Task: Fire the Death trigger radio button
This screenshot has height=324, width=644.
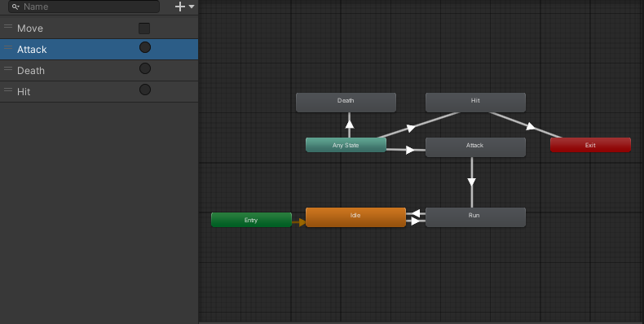Action: (x=145, y=68)
